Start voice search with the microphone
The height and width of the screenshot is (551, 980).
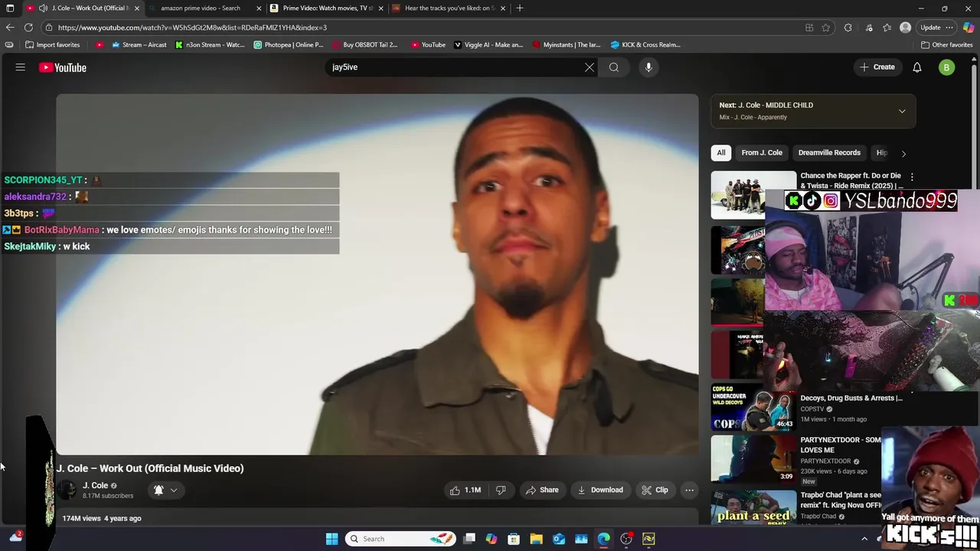pos(648,67)
